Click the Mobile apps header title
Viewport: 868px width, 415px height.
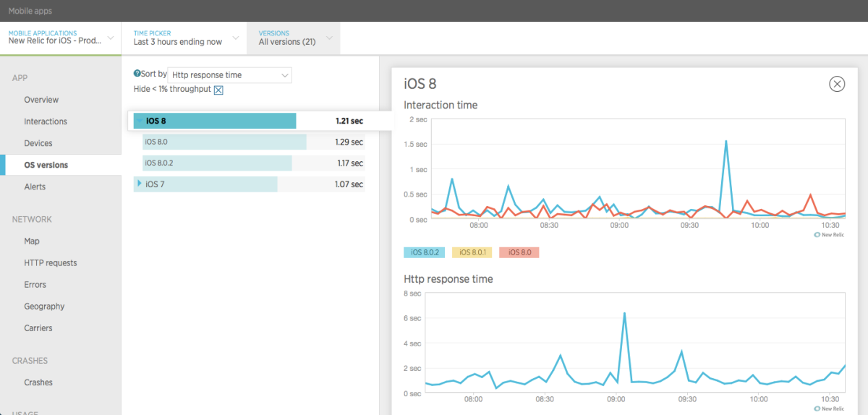click(30, 11)
